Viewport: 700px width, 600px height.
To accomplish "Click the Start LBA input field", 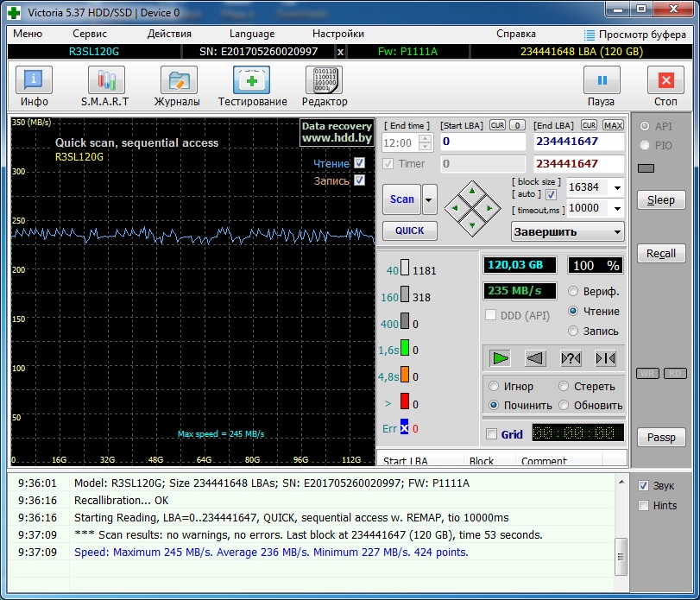I will point(483,142).
